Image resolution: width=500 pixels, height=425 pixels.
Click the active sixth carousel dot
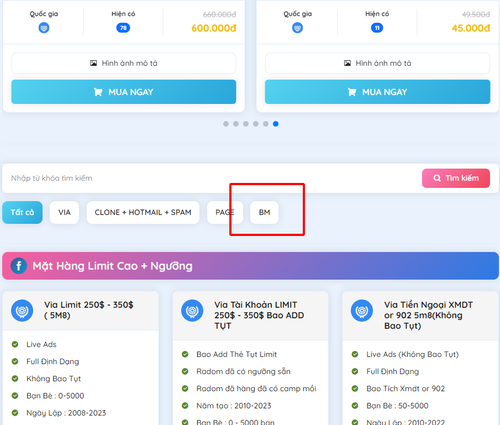click(276, 124)
